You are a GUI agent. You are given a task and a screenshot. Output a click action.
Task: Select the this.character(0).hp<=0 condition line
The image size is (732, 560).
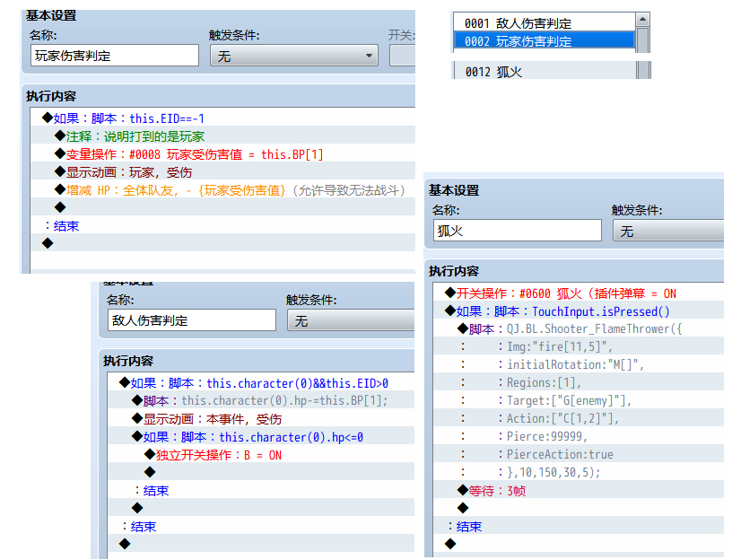click(x=261, y=437)
